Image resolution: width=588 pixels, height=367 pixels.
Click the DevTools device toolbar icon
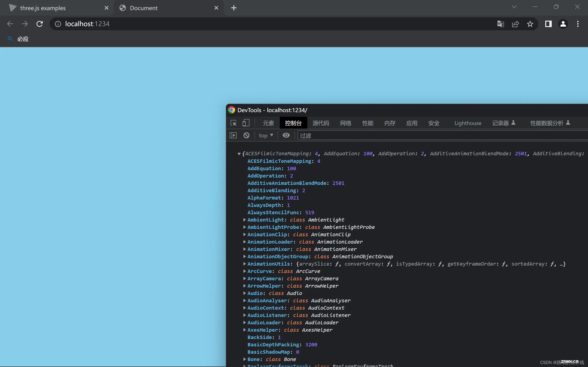point(246,123)
